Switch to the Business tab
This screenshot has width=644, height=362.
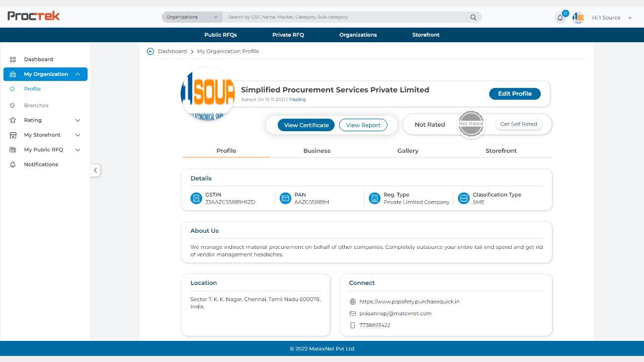(x=316, y=151)
